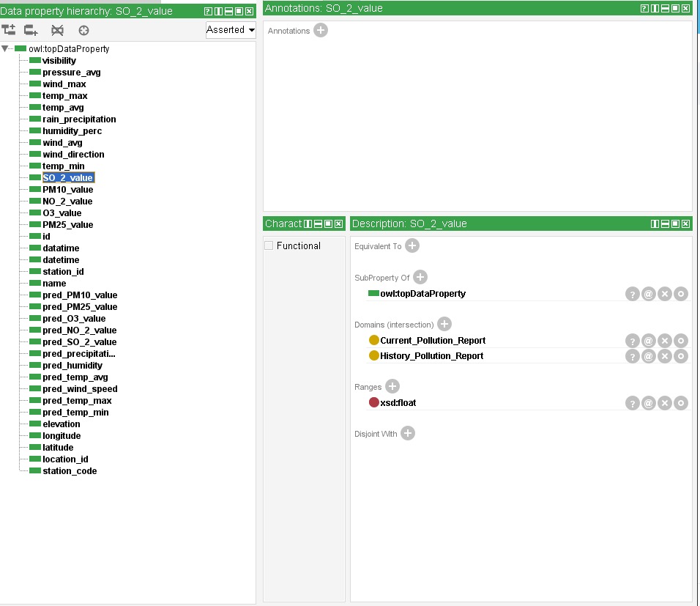Viewport: 700px width, 606px height.
Task: Explain inference for History_Pollution_Report domain
Action: 632,355
